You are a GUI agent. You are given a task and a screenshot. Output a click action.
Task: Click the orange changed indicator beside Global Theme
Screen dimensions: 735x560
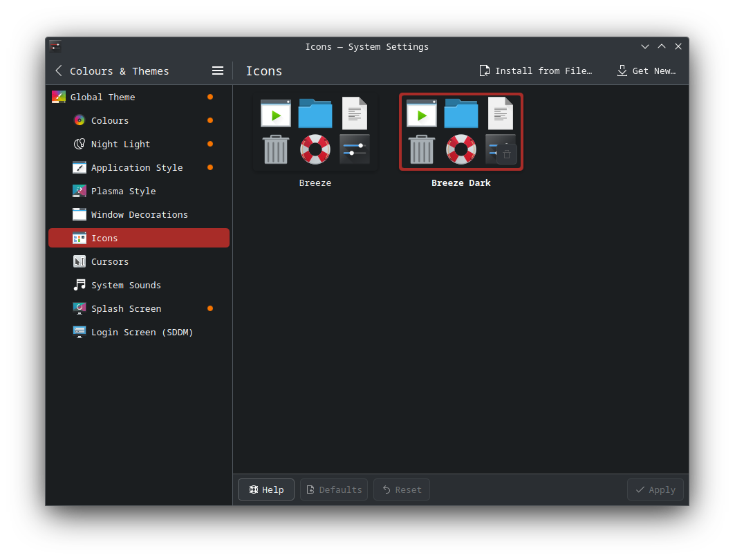tap(210, 97)
